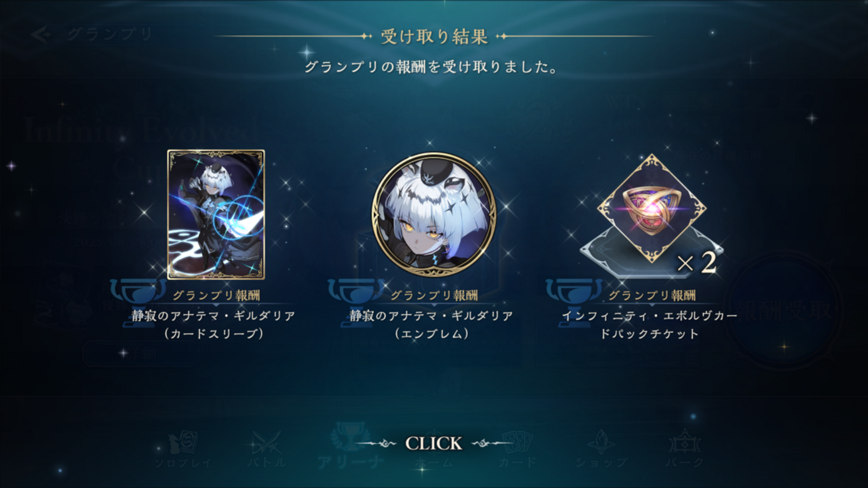Select the Infinity Evolved card pack ticket icon
This screenshot has width=868, height=488.
[x=651, y=208]
